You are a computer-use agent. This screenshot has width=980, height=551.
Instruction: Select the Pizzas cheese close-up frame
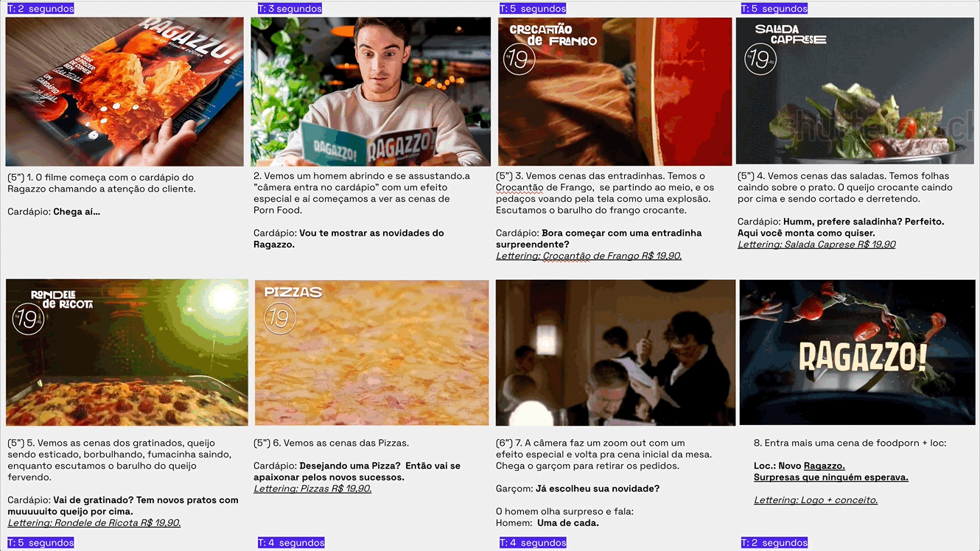(x=372, y=353)
